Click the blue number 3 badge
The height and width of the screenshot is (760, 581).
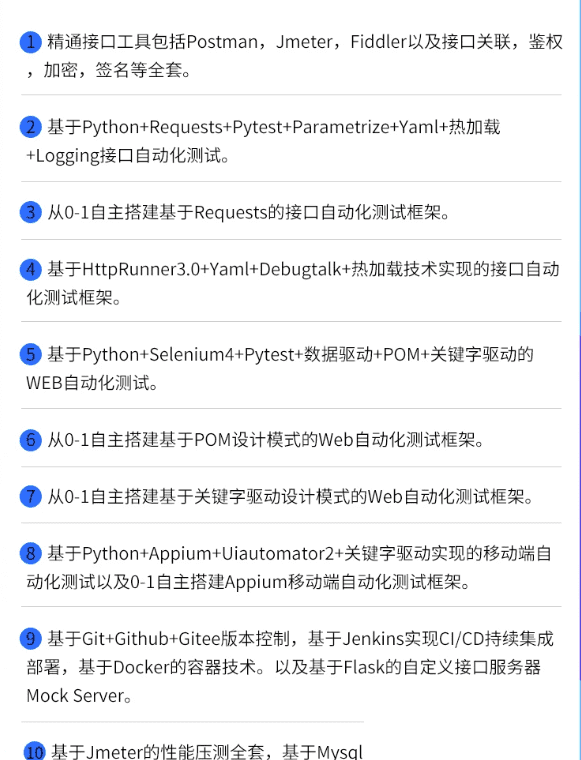point(31,212)
